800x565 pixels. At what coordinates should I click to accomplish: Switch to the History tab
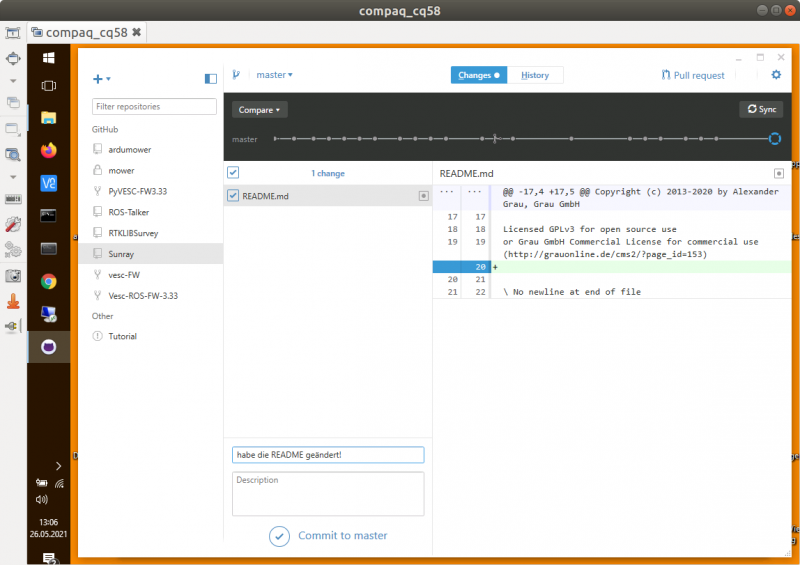click(x=535, y=75)
